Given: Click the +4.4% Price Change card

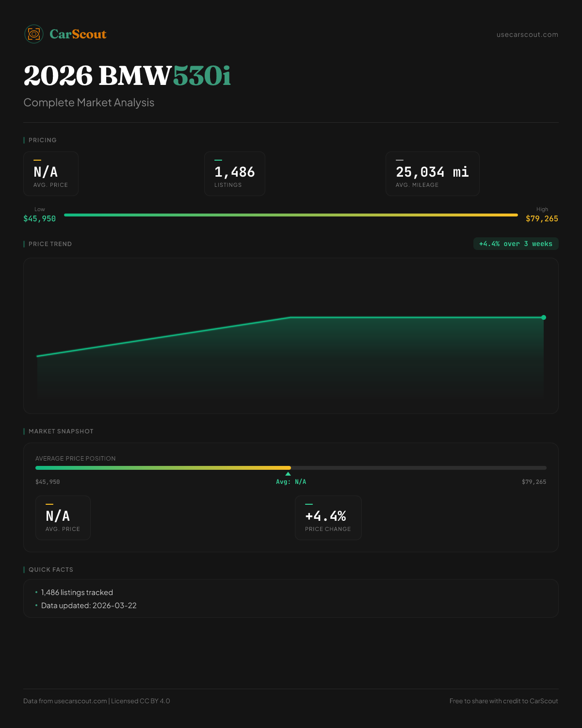Looking at the screenshot, I should 328,518.
